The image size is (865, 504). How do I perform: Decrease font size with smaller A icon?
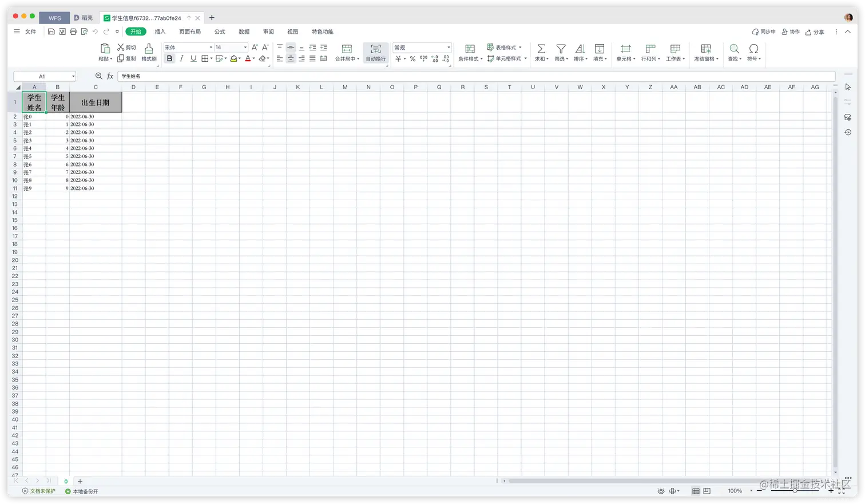click(265, 47)
